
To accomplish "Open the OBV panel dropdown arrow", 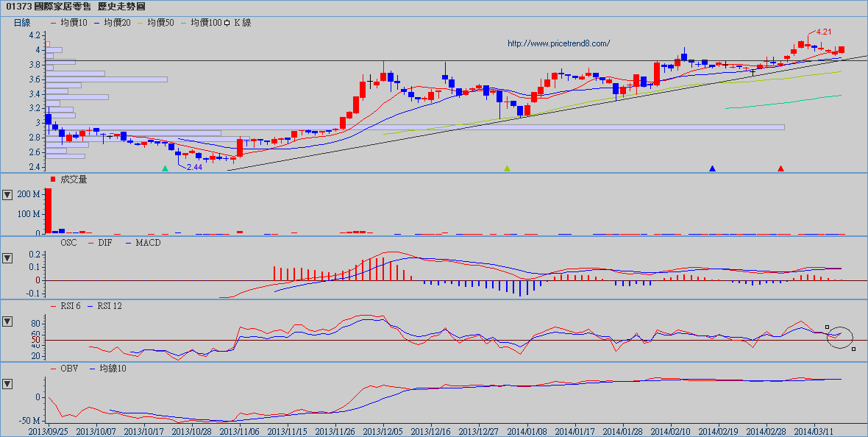I will click(8, 383).
